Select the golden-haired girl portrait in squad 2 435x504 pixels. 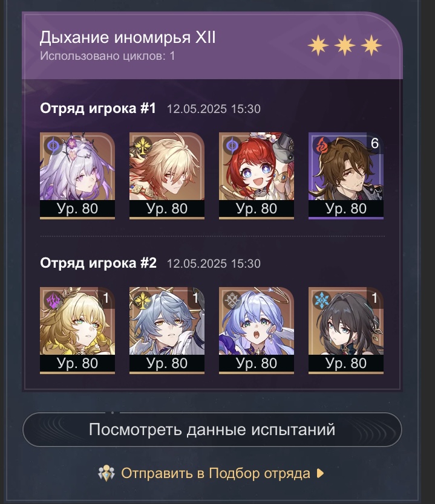pos(77,331)
